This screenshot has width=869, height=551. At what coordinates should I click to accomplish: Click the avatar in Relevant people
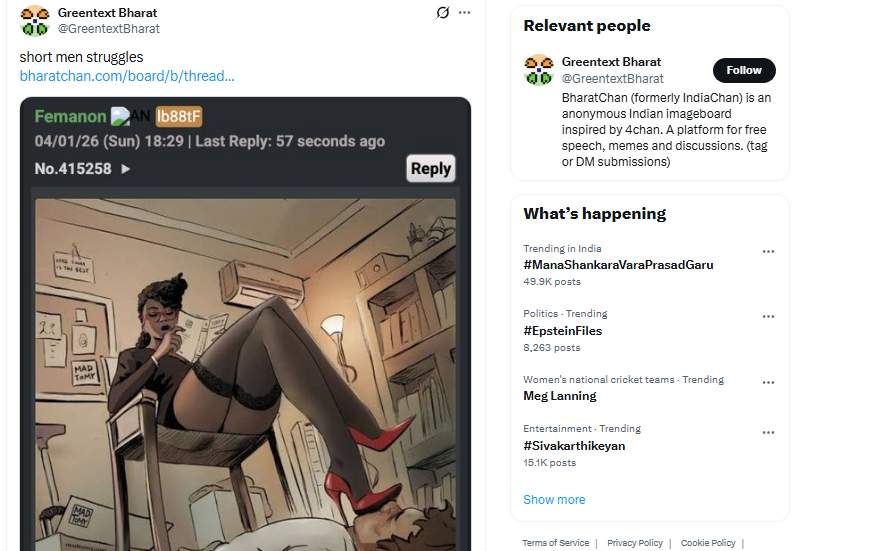pyautogui.click(x=539, y=70)
